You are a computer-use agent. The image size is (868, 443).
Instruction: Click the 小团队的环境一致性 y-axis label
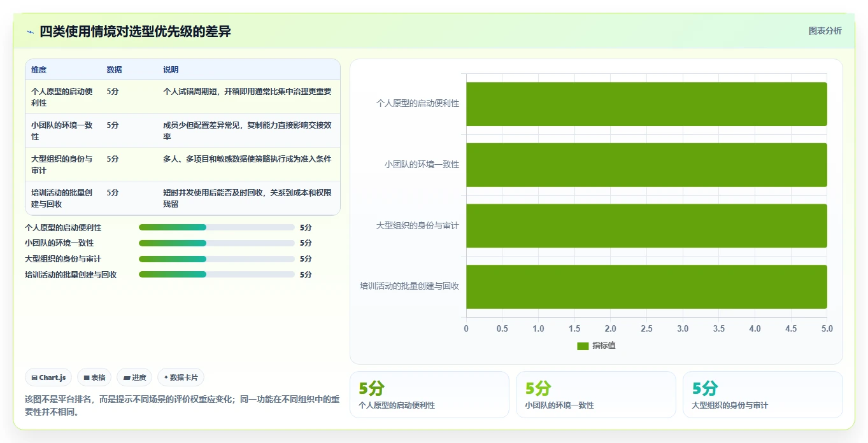point(422,165)
